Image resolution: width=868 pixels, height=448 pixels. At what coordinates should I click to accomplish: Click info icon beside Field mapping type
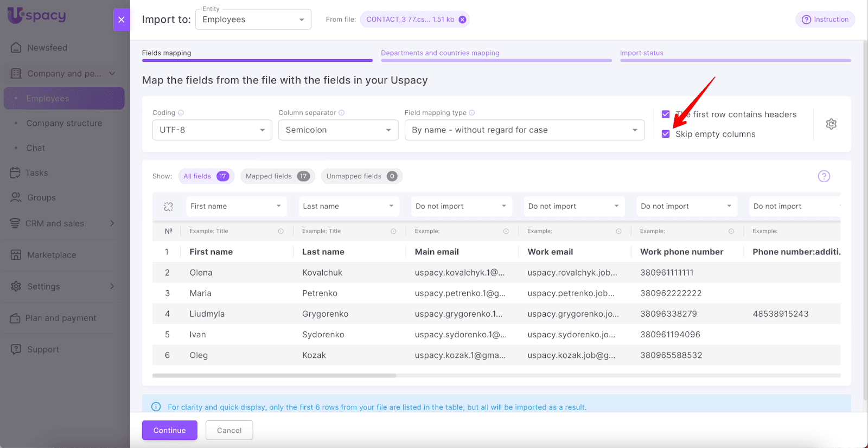472,113
